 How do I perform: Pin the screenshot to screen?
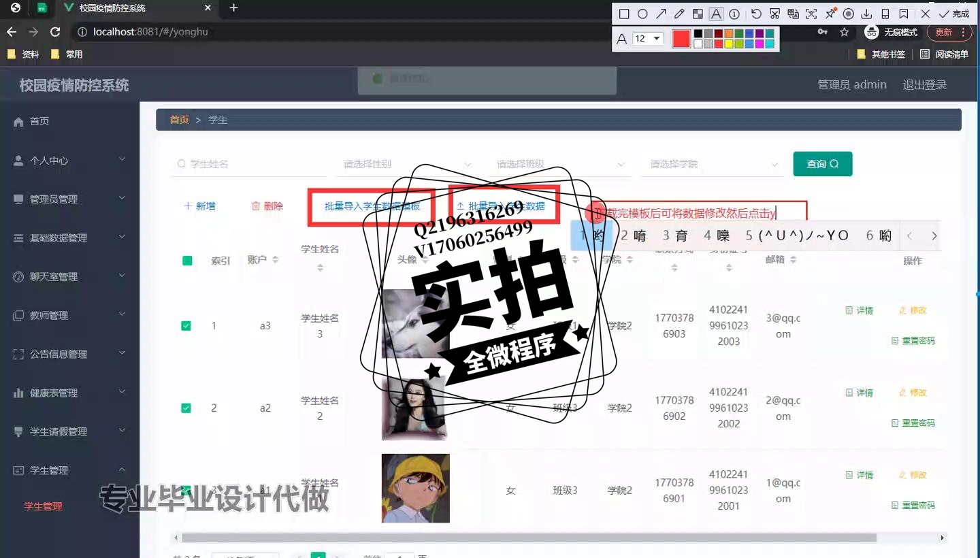point(830,14)
